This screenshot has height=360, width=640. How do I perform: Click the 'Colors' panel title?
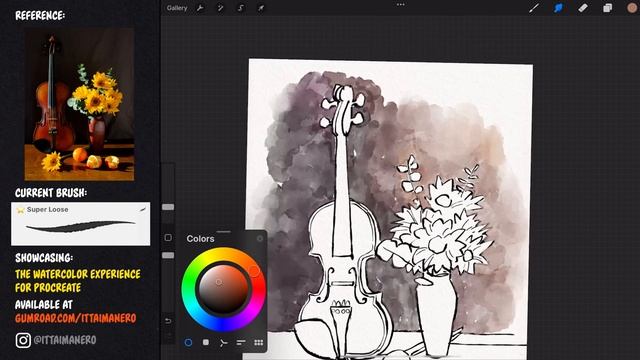[x=200, y=239]
